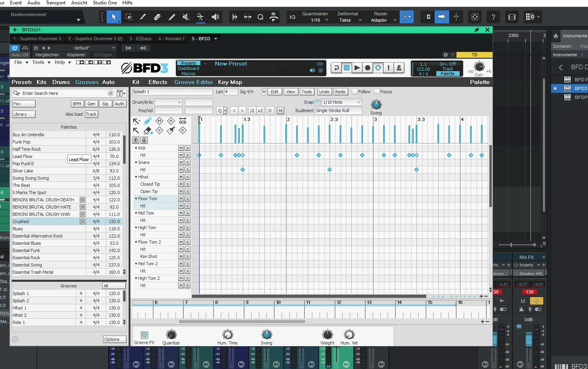Choose the V diamond velocity tool

point(159,130)
